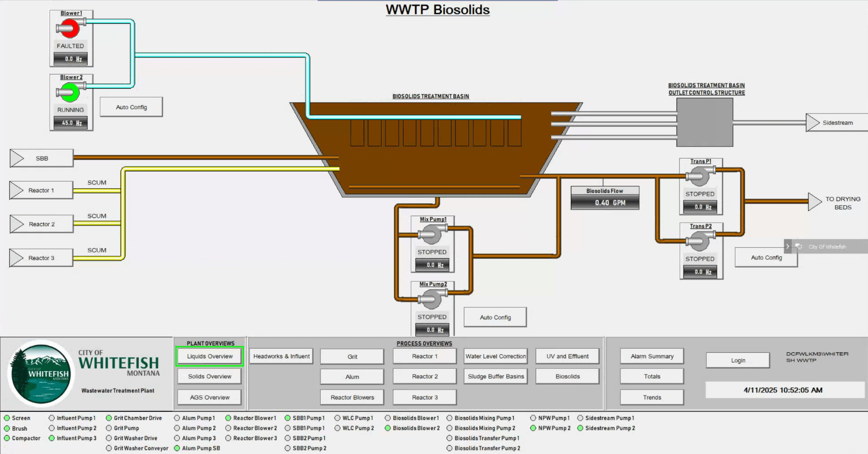Switch to the Solids Overview screen
The height and width of the screenshot is (454, 868).
tap(209, 376)
